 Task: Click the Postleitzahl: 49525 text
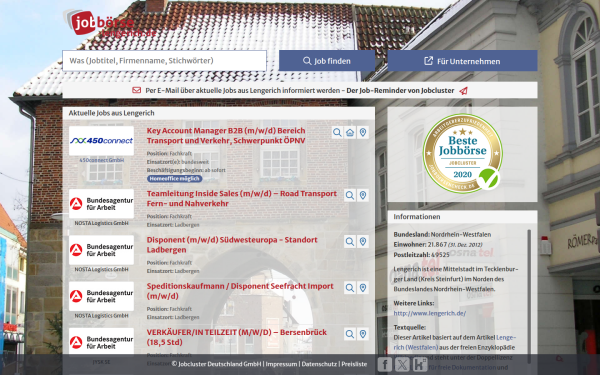[x=421, y=254]
